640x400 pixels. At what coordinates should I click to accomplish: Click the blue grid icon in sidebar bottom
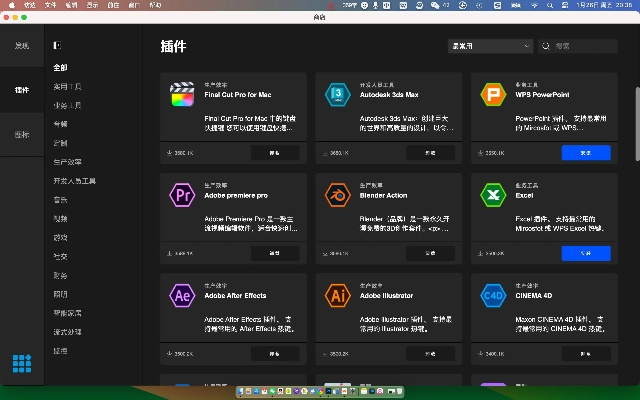pos(22,364)
